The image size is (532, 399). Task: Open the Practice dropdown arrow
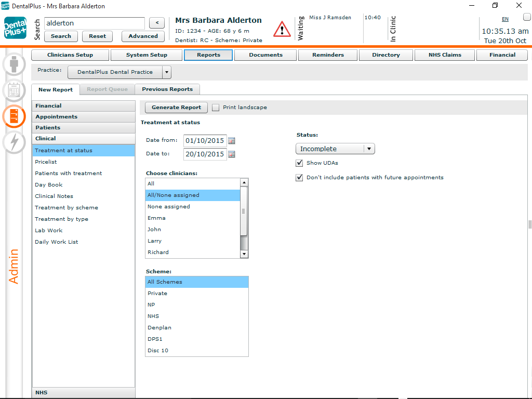click(167, 72)
